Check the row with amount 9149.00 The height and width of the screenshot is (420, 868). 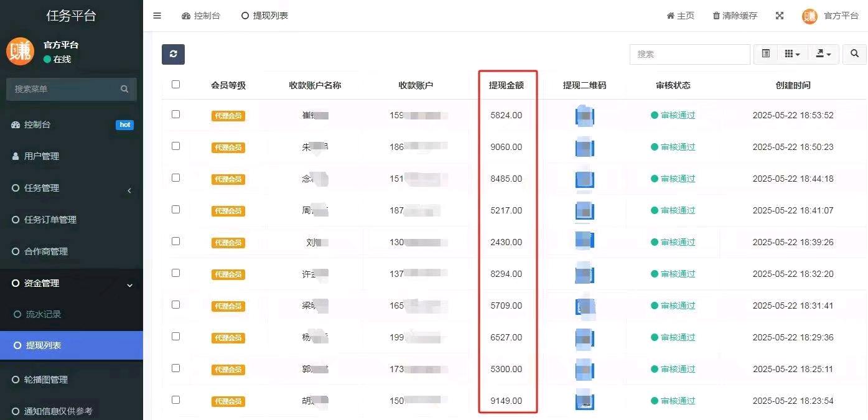[175, 401]
